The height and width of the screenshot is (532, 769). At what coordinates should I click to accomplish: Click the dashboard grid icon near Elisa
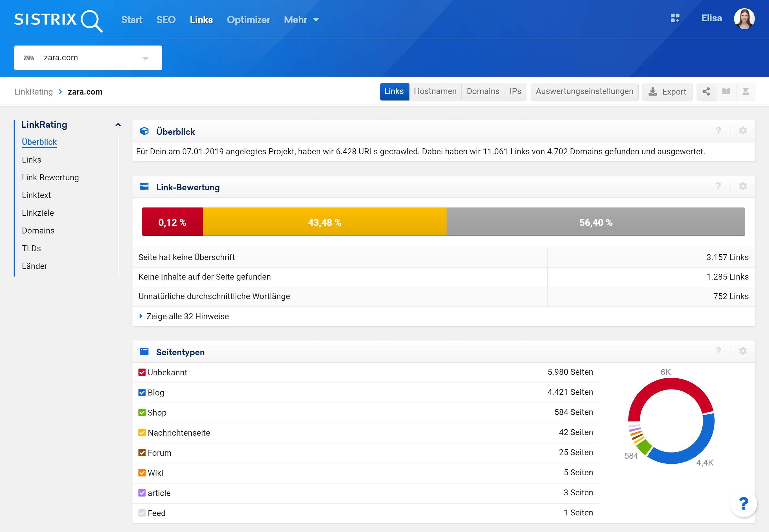click(x=675, y=18)
